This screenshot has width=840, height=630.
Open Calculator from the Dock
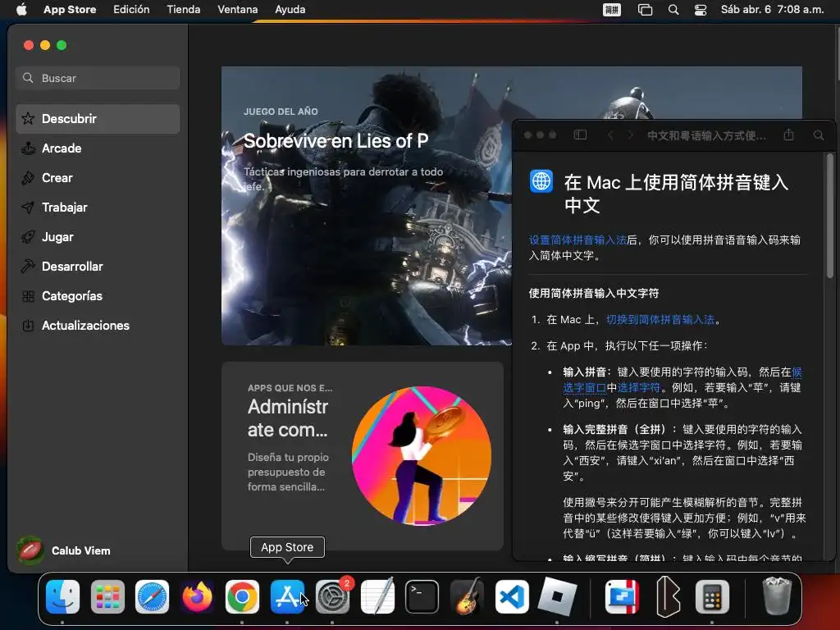click(x=712, y=596)
